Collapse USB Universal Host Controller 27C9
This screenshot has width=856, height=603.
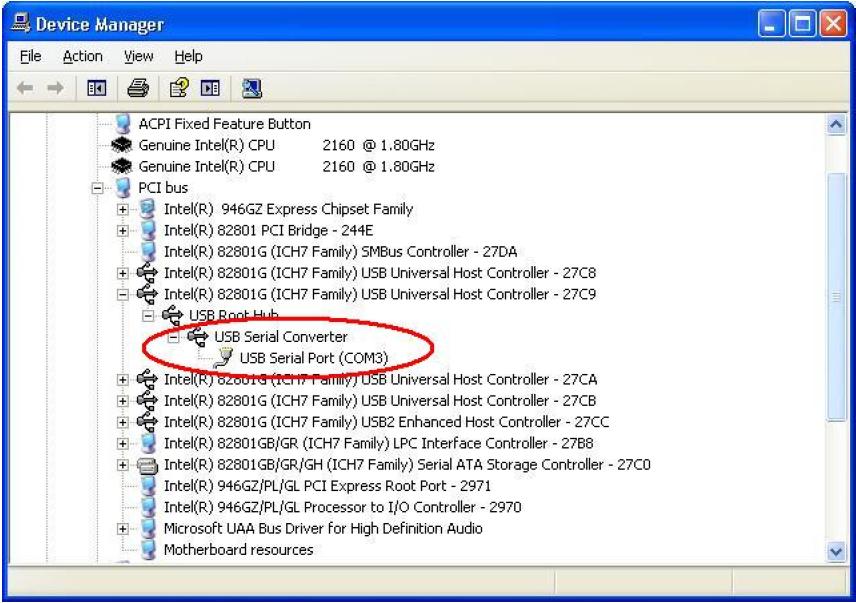pyautogui.click(x=122, y=295)
